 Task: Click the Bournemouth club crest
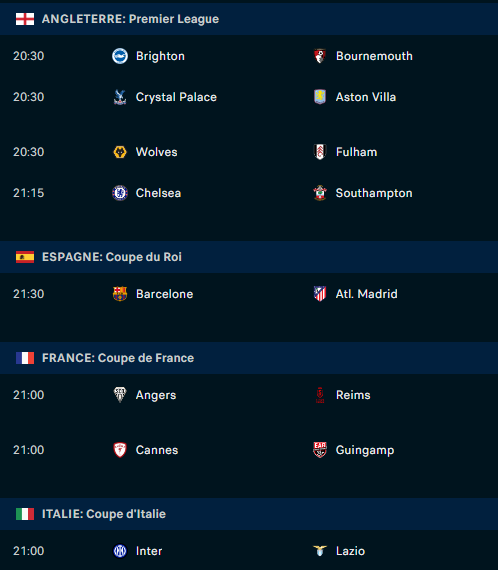pos(320,56)
